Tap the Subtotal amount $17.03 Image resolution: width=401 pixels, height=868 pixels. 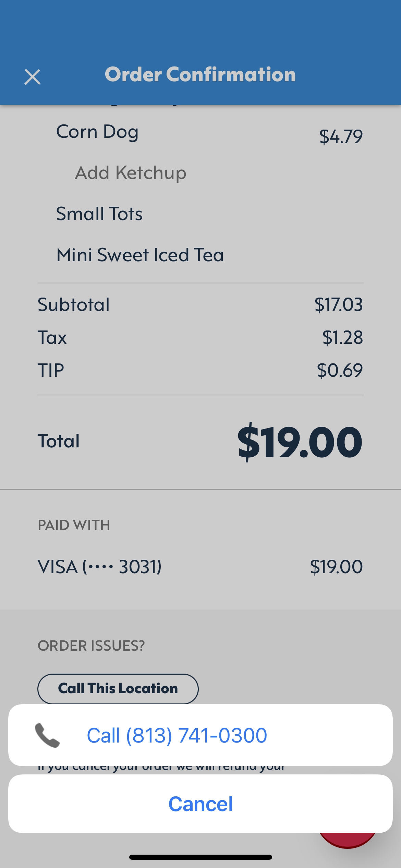coord(338,305)
